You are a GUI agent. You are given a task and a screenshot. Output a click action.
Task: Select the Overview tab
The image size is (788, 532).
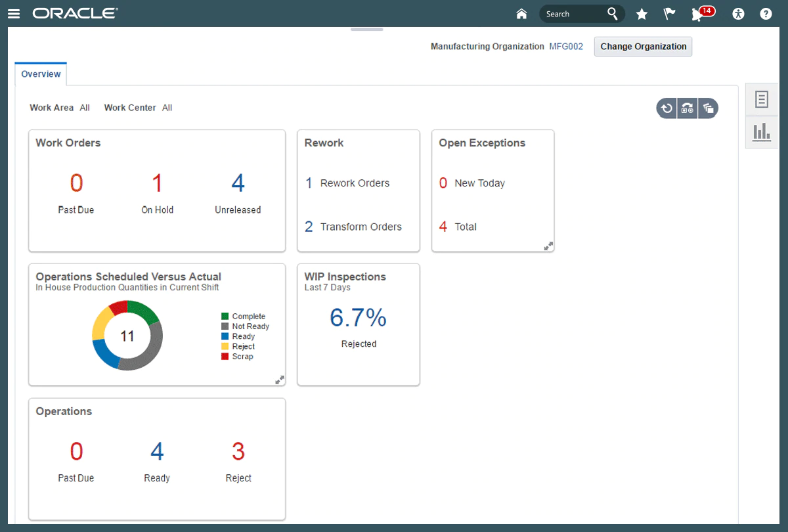point(41,74)
